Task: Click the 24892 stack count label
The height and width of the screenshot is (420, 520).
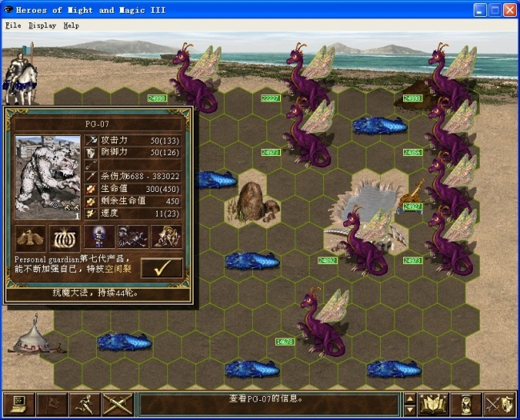Action: pyautogui.click(x=327, y=261)
